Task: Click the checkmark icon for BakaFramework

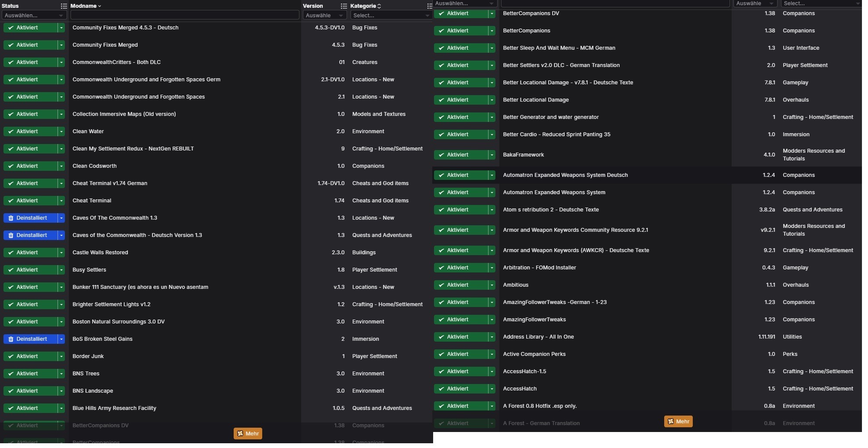Action: tap(441, 155)
